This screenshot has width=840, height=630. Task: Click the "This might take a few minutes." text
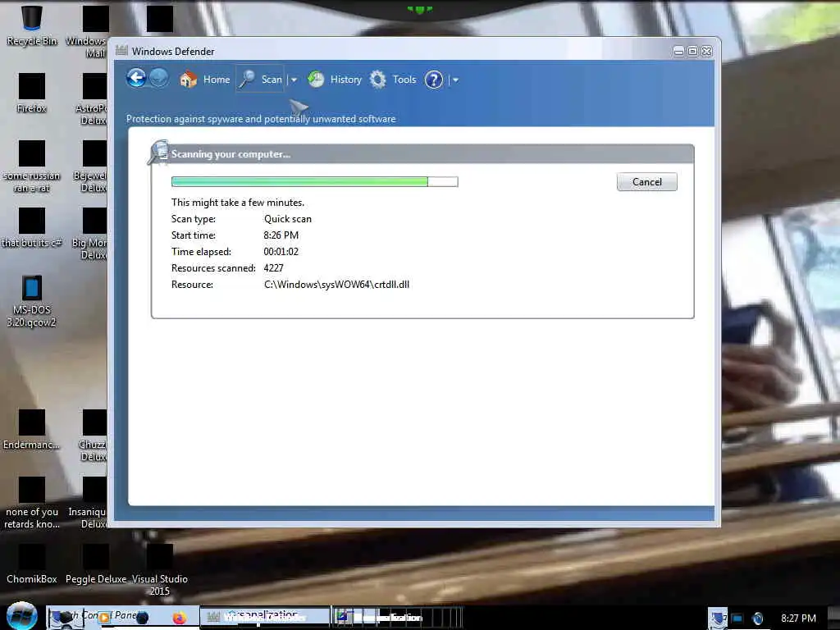coord(238,203)
